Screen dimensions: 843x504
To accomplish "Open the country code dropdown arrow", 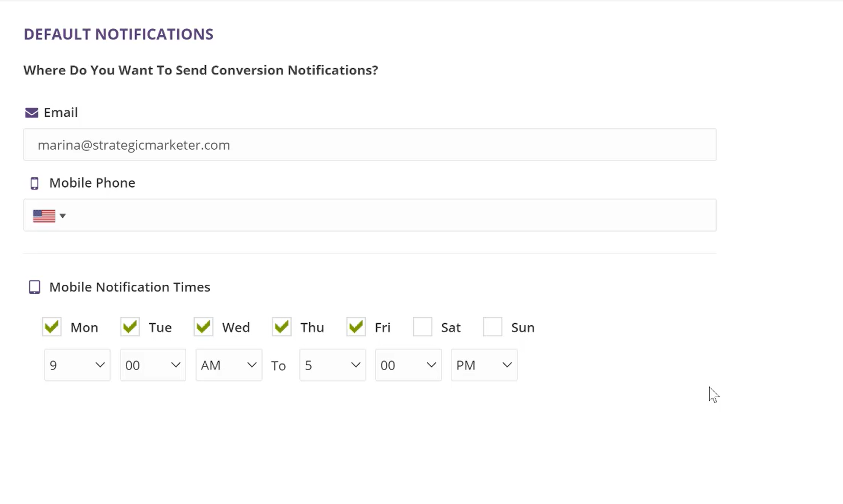I will 62,216.
